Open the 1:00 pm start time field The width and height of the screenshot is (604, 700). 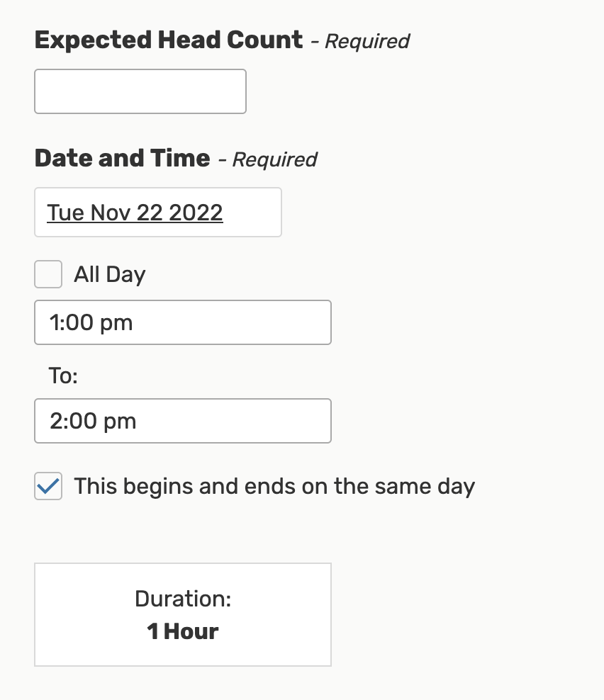[x=182, y=322]
